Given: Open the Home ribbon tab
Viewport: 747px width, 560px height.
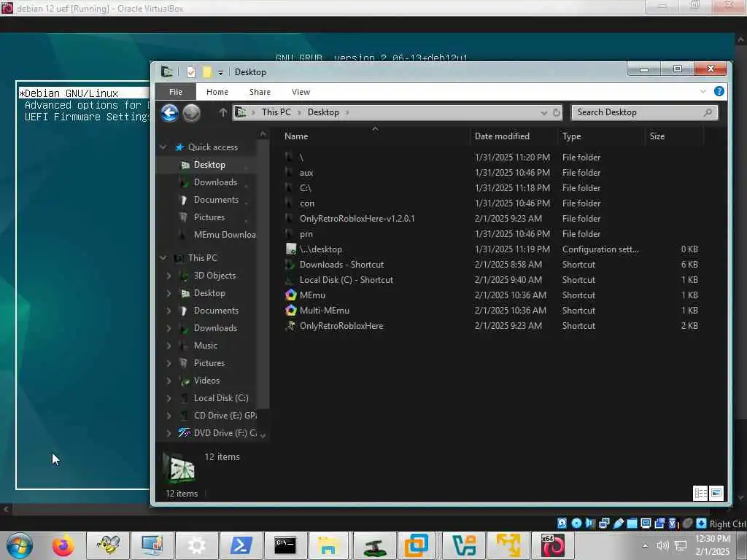Looking at the screenshot, I should click(x=217, y=92).
